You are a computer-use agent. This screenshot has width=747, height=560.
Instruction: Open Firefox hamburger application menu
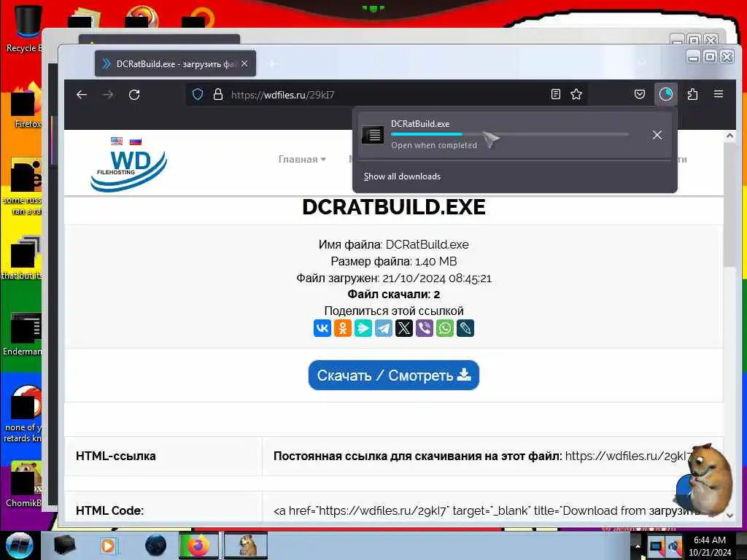pyautogui.click(x=719, y=94)
